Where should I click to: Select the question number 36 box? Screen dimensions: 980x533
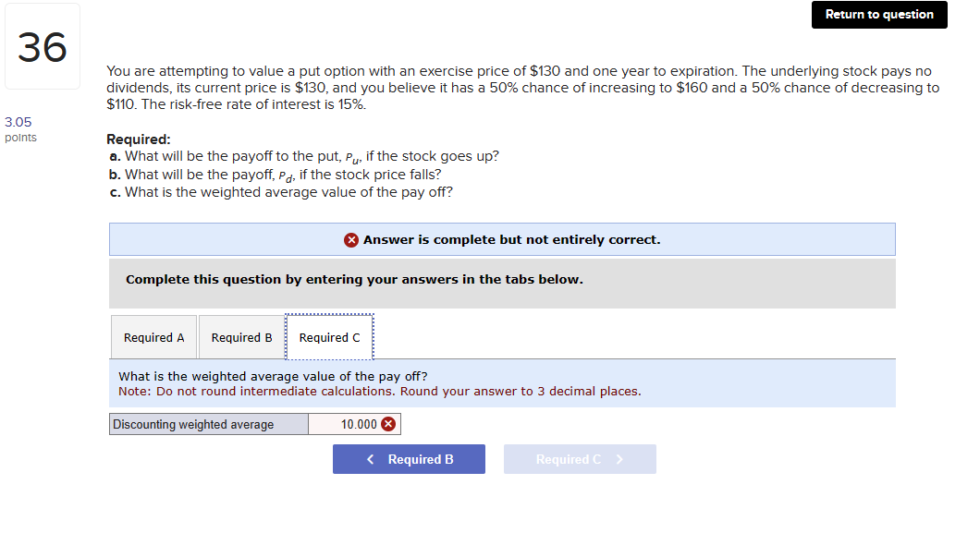coord(43,45)
